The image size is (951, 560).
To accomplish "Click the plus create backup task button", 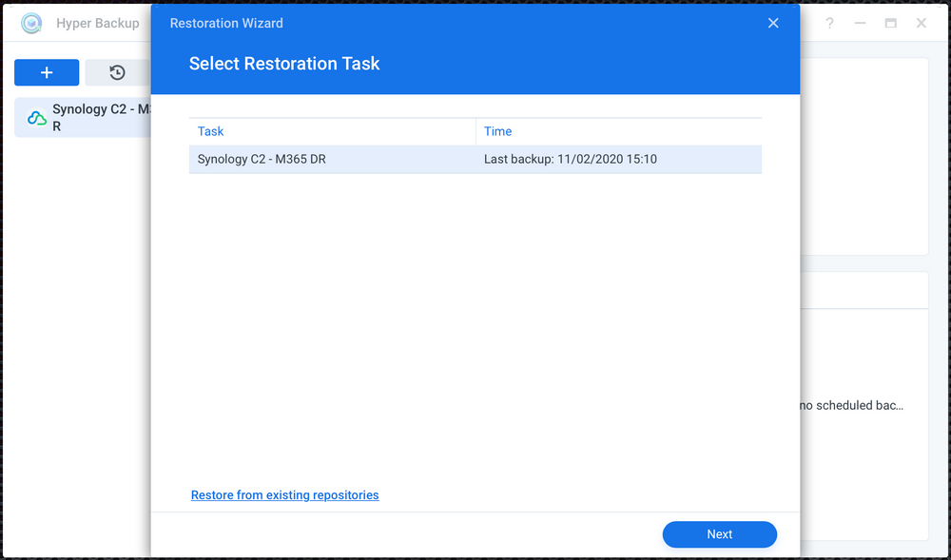I will [47, 72].
